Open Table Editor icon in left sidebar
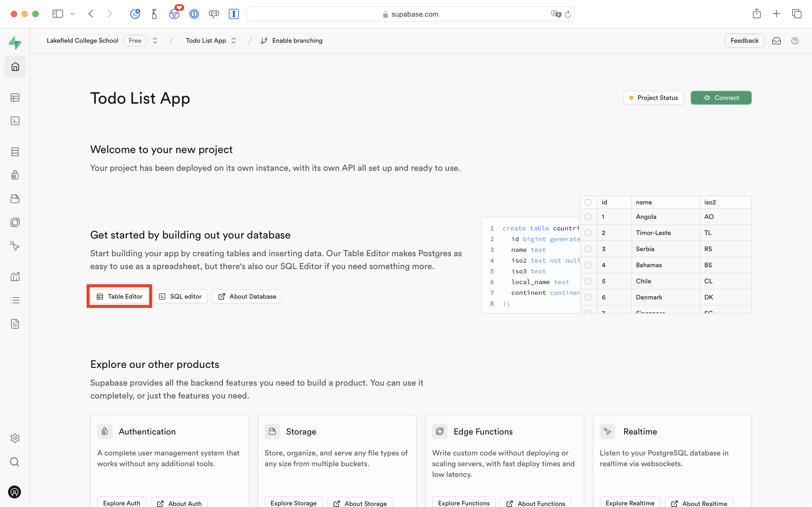 [15, 97]
